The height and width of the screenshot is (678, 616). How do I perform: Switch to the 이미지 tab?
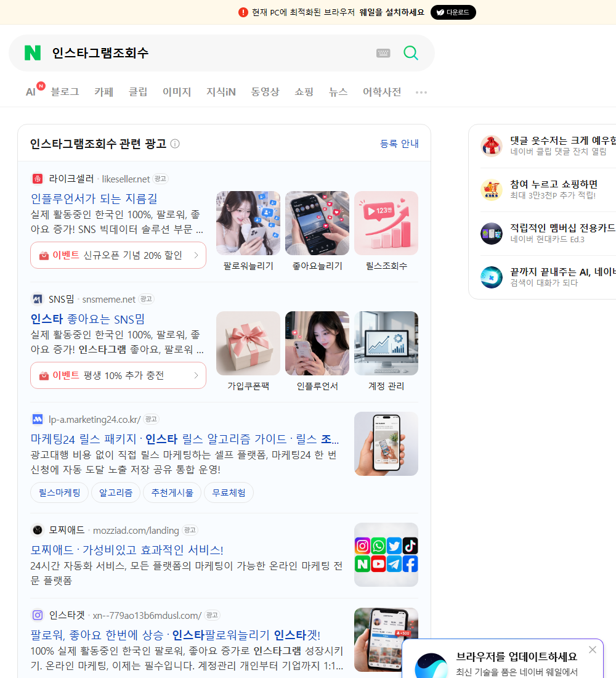pyautogui.click(x=177, y=92)
